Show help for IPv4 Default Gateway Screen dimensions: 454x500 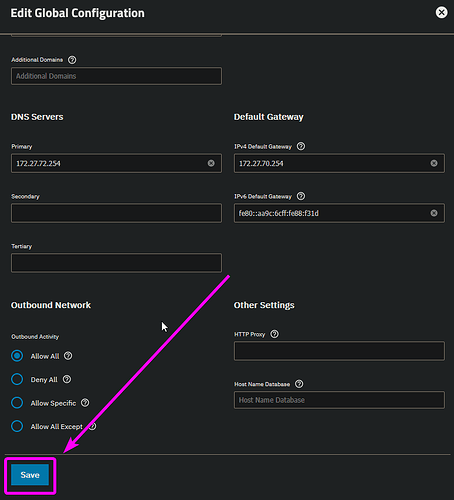(301, 146)
